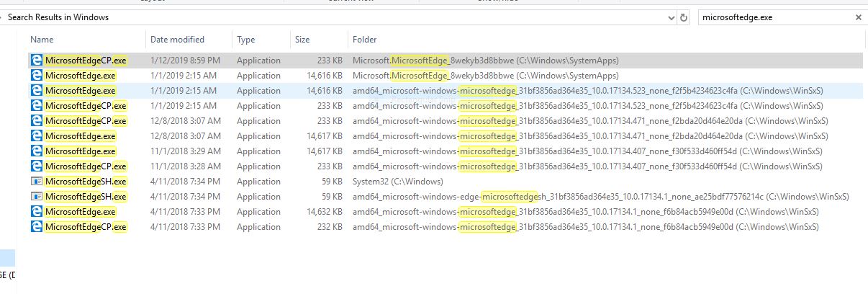Click the icon of MicrosoftEdgeSH.exe in the WinSxS folder
The width and height of the screenshot is (868, 294).
[36, 197]
